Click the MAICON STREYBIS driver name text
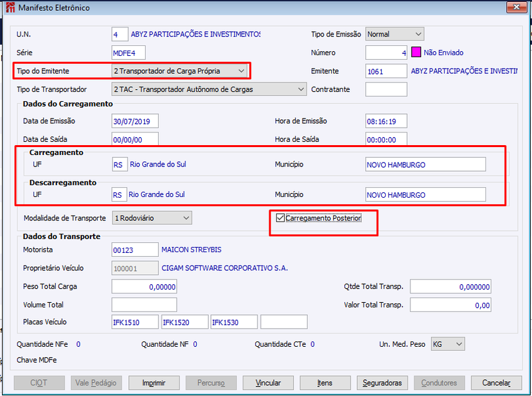The width and height of the screenshot is (532, 396). tap(192, 250)
